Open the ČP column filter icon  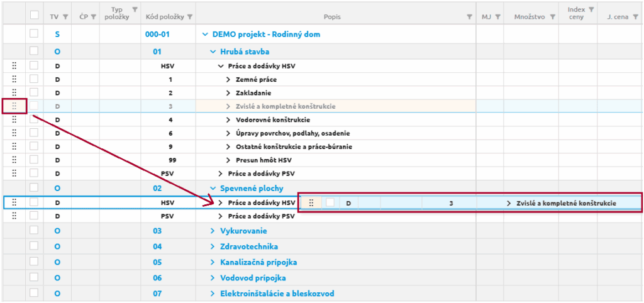(x=92, y=17)
